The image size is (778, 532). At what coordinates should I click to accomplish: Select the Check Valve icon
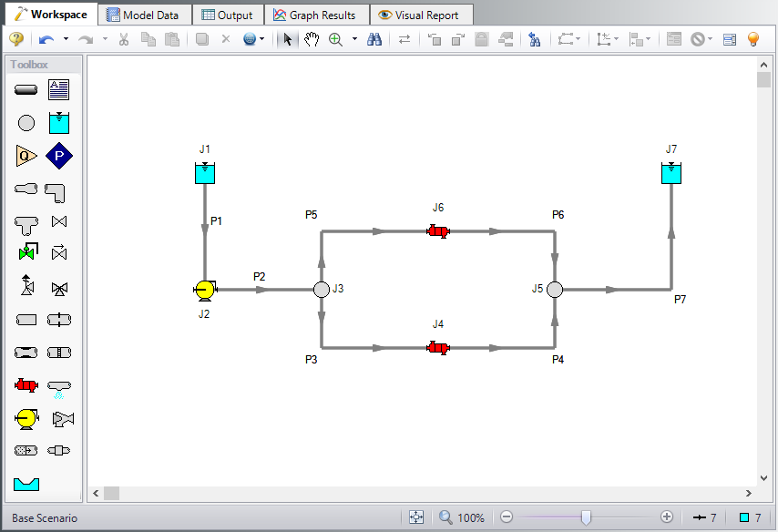[x=59, y=252]
